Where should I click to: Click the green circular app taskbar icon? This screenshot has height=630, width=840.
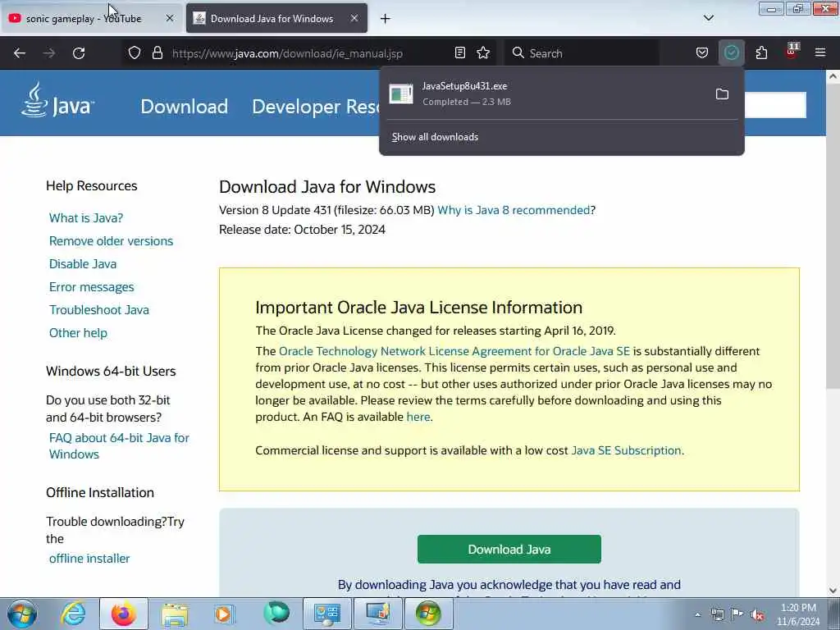(x=276, y=614)
